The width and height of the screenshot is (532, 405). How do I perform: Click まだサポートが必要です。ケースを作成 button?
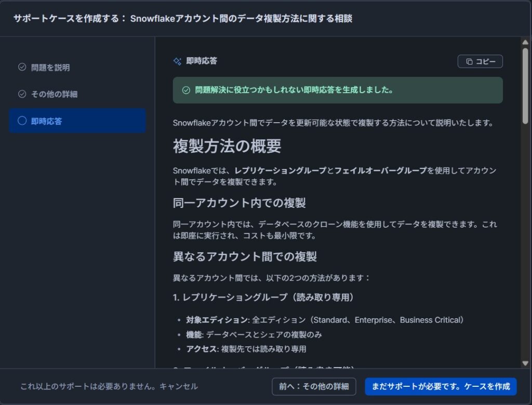point(441,386)
